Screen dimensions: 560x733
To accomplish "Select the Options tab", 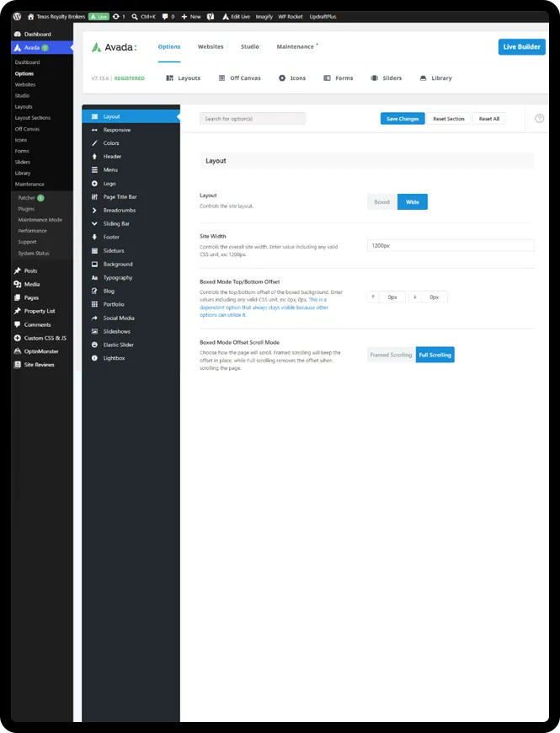I will [169, 46].
